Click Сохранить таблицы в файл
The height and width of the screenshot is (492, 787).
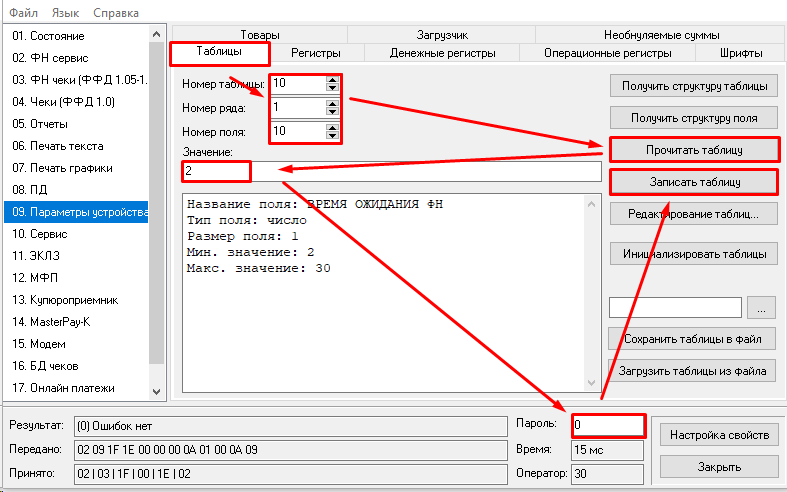coord(693,339)
